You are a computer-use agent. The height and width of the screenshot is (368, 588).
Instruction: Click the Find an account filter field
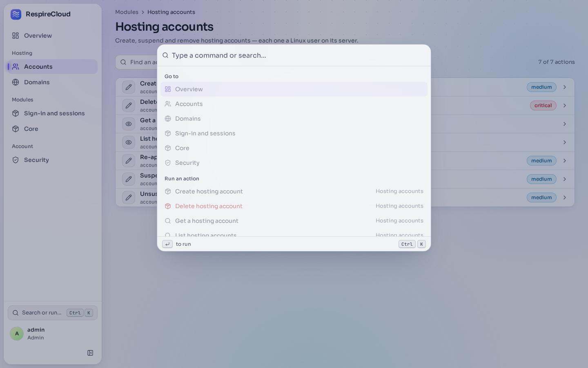pos(137,62)
